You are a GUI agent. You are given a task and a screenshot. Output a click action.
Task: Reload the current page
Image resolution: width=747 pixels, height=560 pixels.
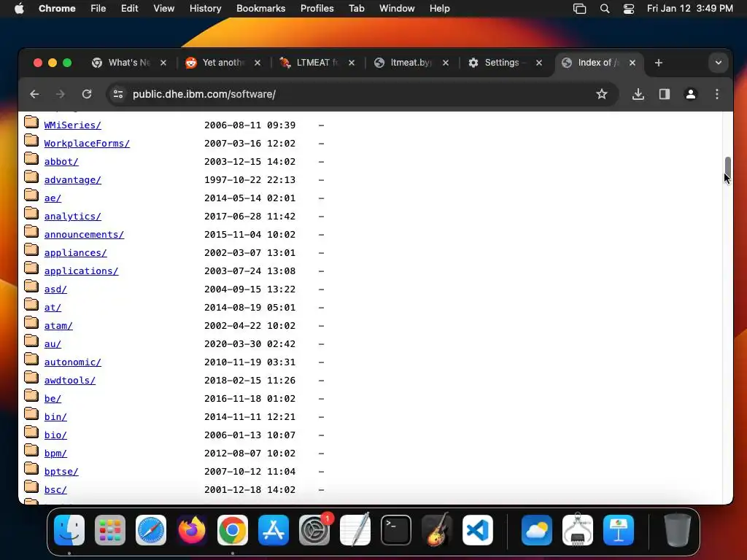87,94
